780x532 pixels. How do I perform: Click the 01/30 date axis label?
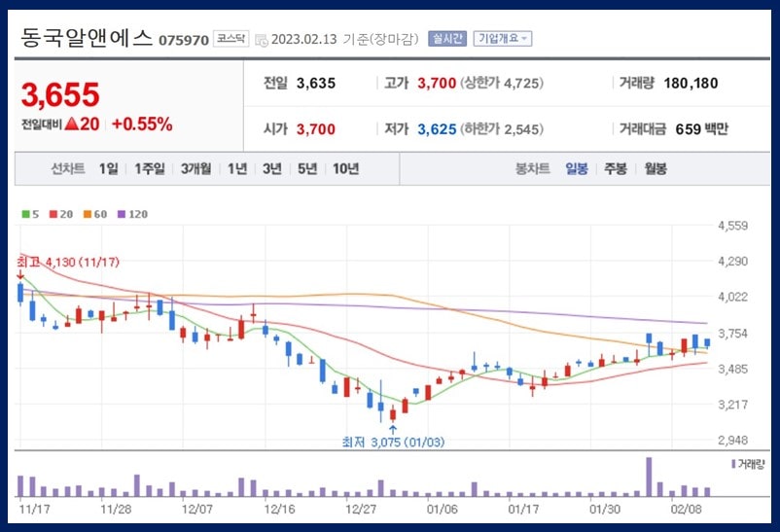[604, 509]
